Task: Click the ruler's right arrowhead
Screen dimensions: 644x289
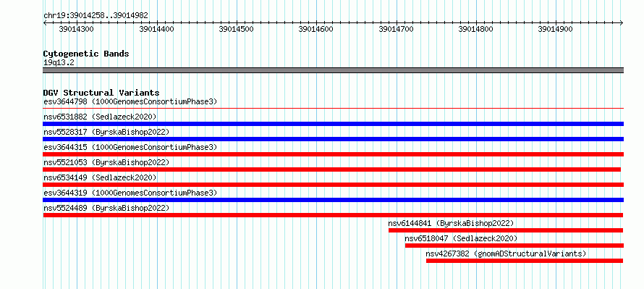Action: point(622,23)
